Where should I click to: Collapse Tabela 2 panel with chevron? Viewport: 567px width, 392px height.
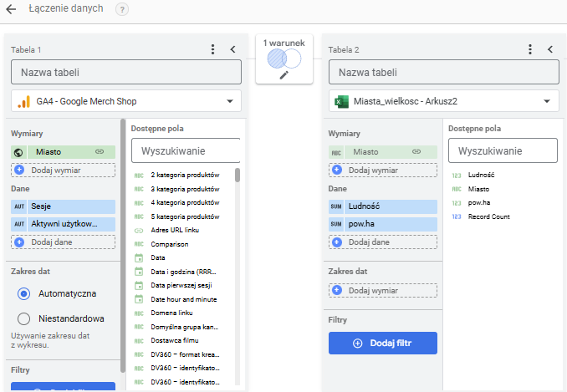550,49
